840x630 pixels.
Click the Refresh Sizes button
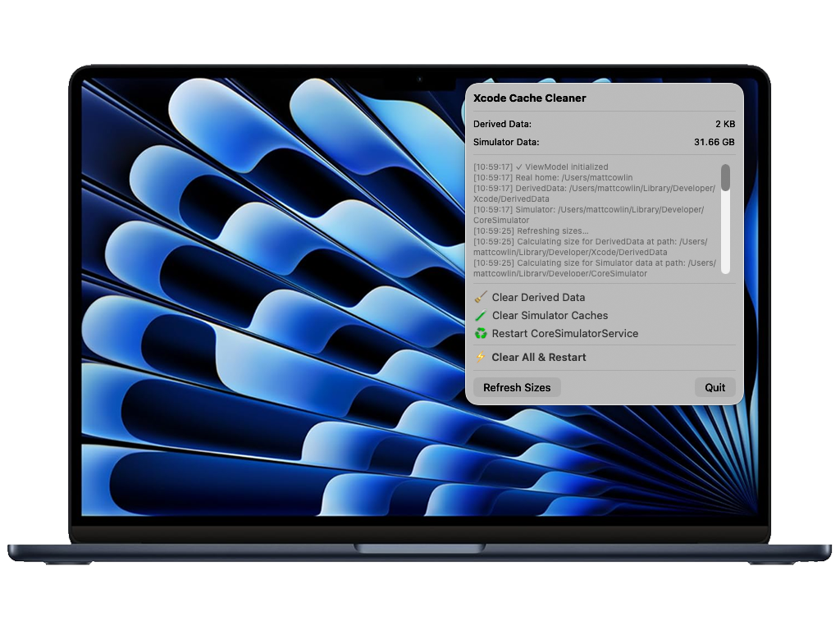pos(517,387)
